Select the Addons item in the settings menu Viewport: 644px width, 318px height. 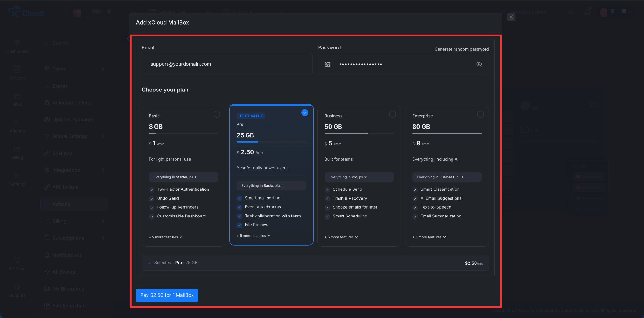[x=74, y=204]
